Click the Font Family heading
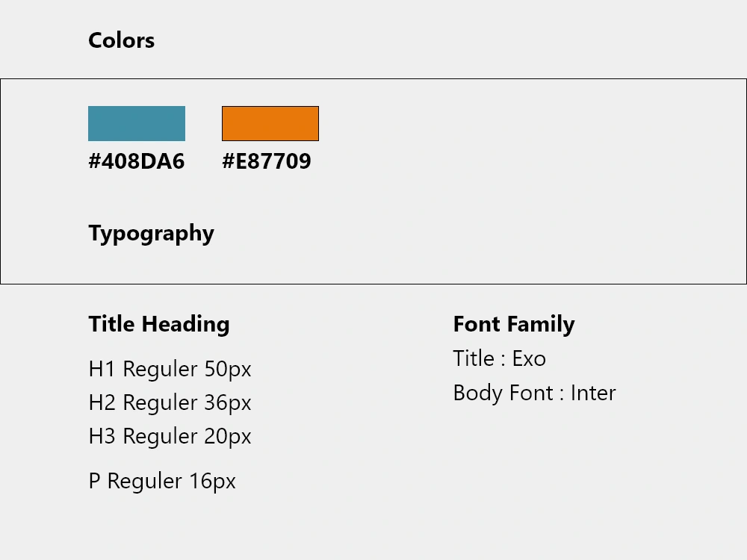This screenshot has height=560, width=747. pyautogui.click(x=514, y=324)
